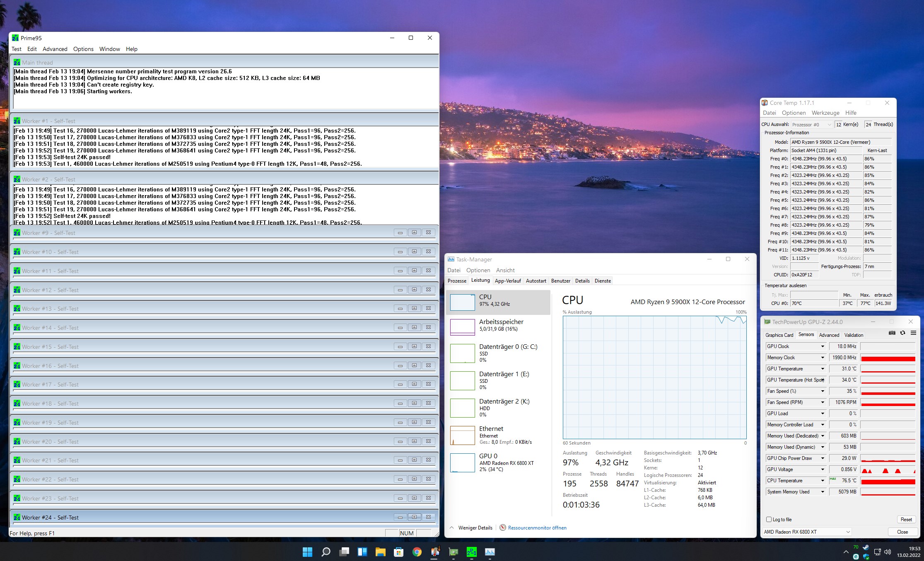Click the GPU-Z refresh icon
Viewport: 924px width, 561px height.
pyautogui.click(x=902, y=333)
